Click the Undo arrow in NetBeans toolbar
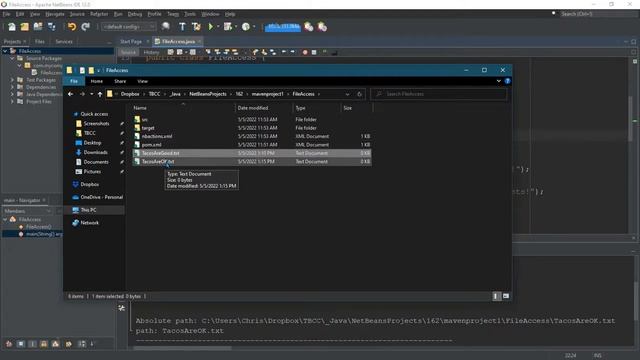Image resolution: width=640 pixels, height=360 pixels. pyautogui.click(x=72, y=27)
